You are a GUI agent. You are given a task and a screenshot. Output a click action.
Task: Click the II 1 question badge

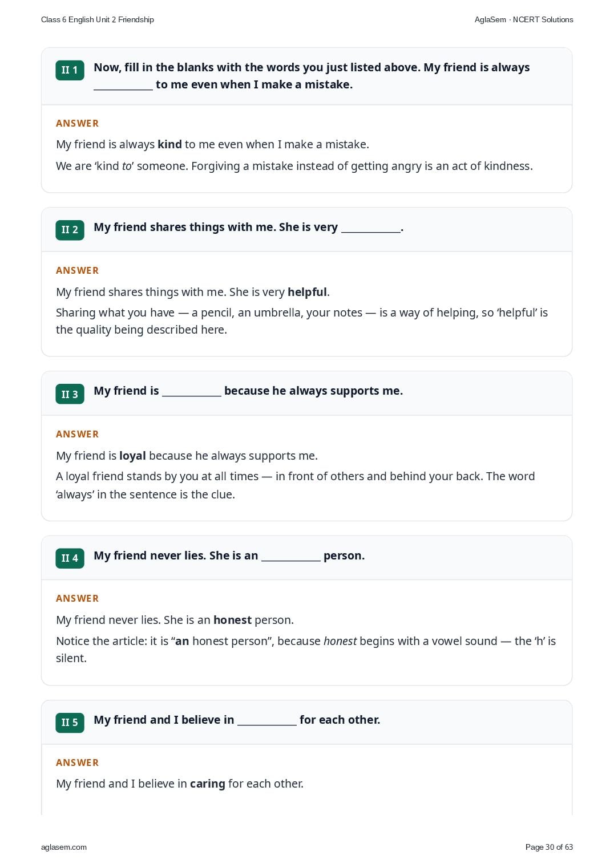pos(70,70)
